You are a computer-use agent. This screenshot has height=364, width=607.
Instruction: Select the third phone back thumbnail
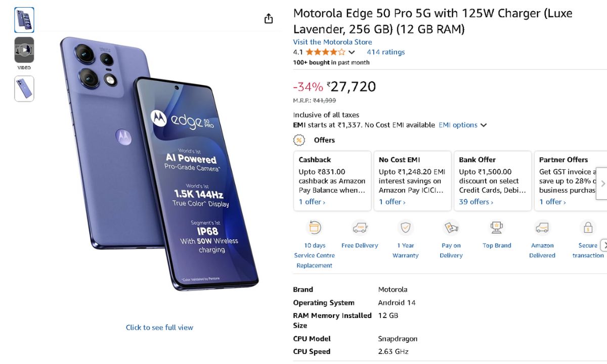pos(24,88)
